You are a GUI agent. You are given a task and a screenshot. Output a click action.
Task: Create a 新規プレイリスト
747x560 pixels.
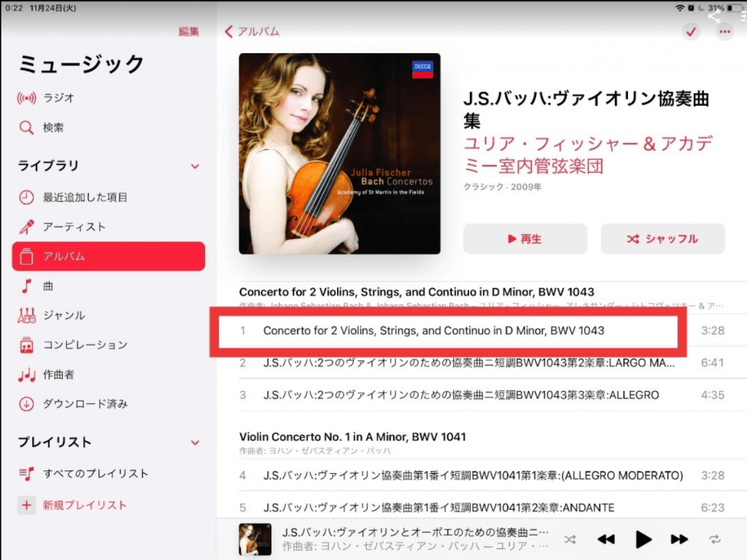85,505
